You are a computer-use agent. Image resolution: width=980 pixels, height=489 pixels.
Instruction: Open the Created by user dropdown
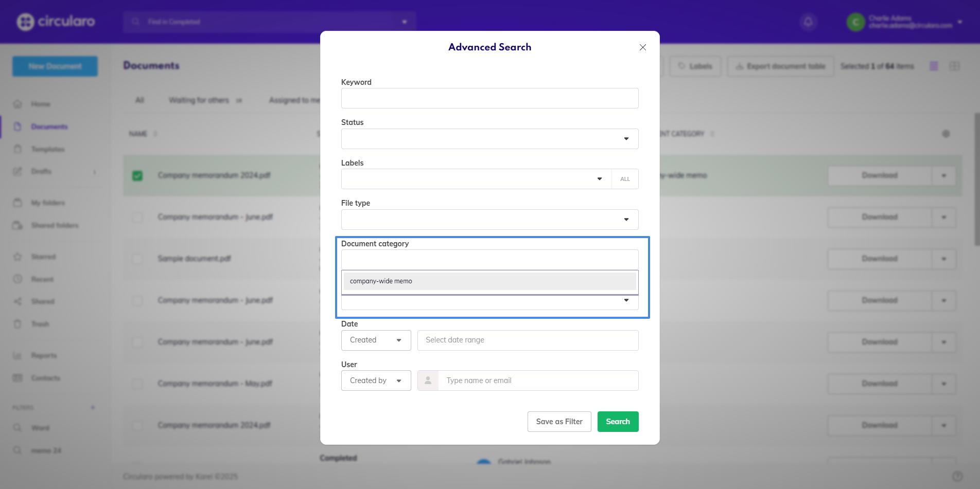[x=376, y=381]
